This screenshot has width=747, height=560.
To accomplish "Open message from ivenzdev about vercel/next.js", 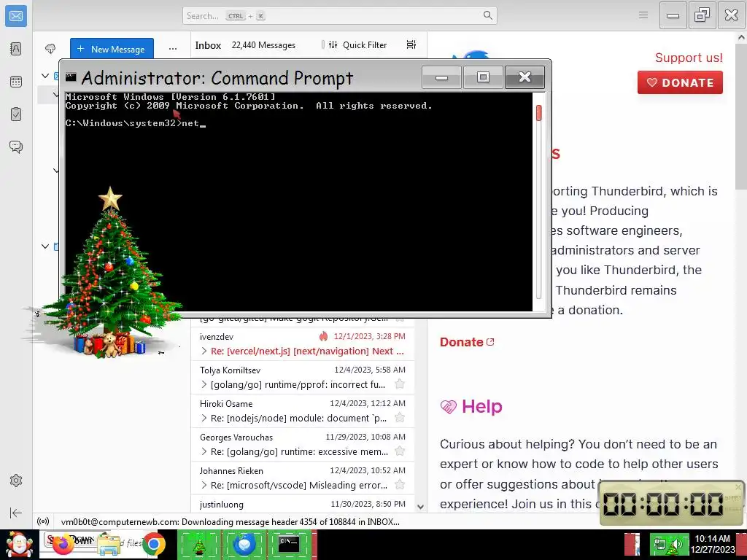I will [x=303, y=344].
